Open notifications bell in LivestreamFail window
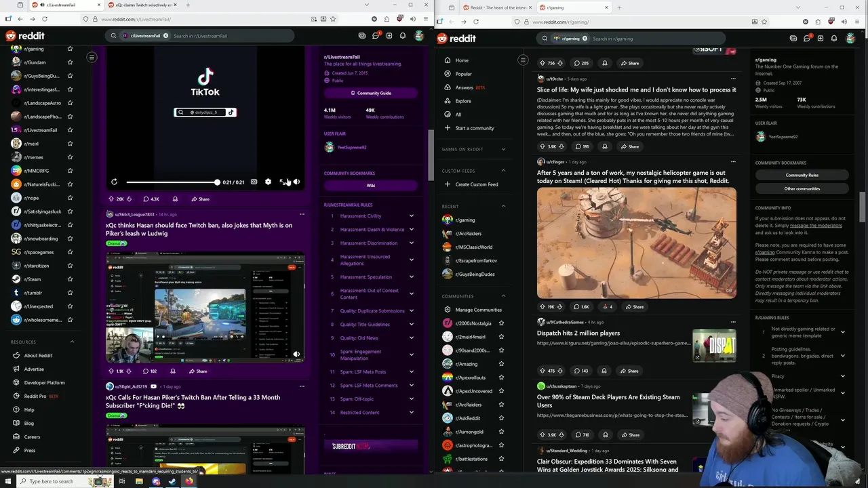 [403, 35]
